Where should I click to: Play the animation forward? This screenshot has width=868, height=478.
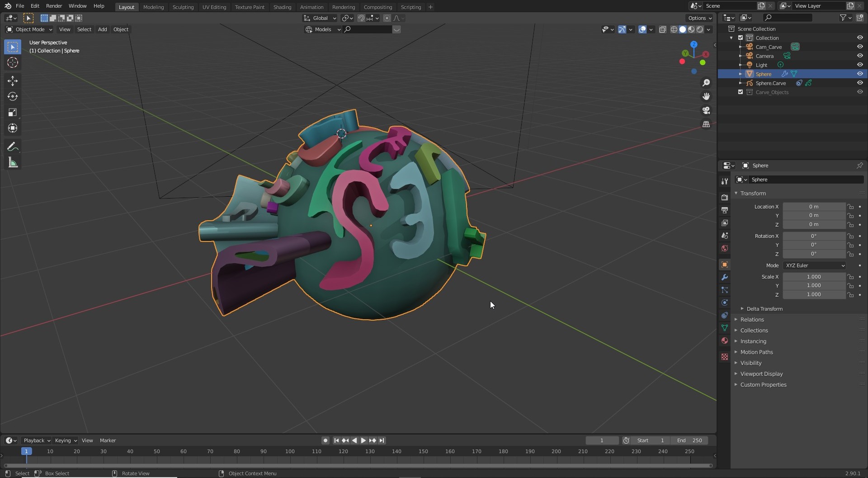pyautogui.click(x=363, y=440)
